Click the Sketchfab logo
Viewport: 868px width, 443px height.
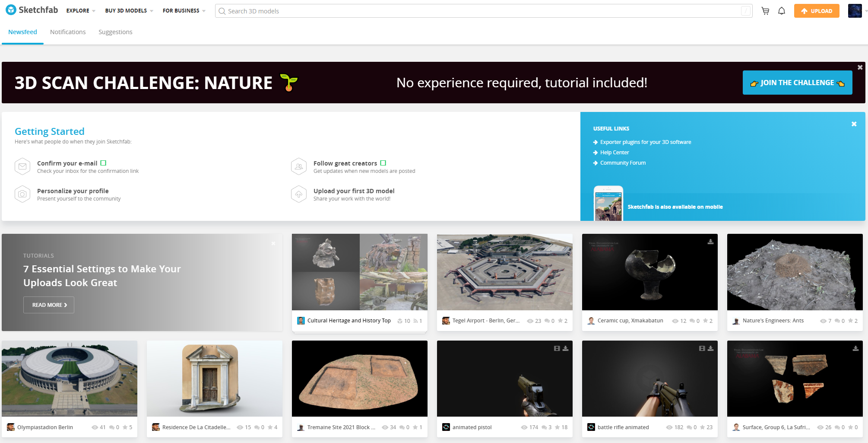pos(32,10)
